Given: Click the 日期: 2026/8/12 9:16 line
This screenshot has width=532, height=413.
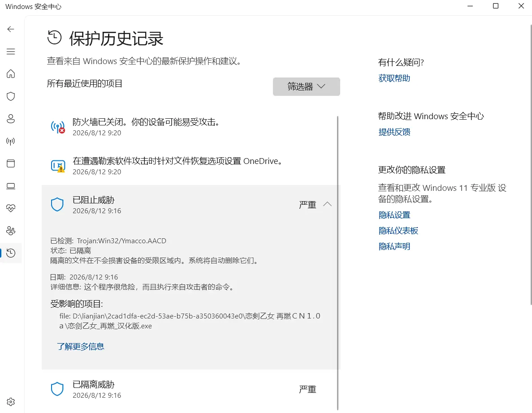Looking at the screenshot, I should [x=84, y=277].
